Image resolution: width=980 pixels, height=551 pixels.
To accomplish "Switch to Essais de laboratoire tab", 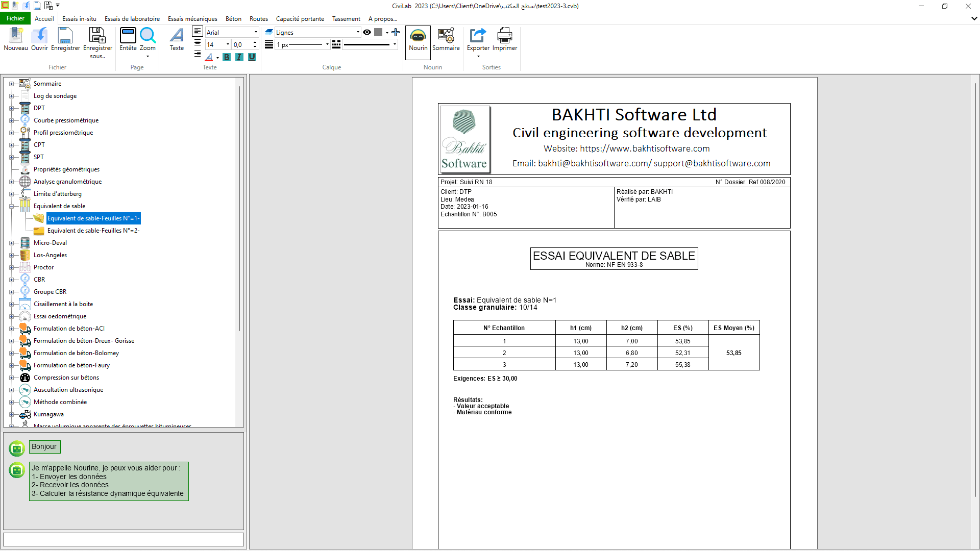I will coord(132,19).
